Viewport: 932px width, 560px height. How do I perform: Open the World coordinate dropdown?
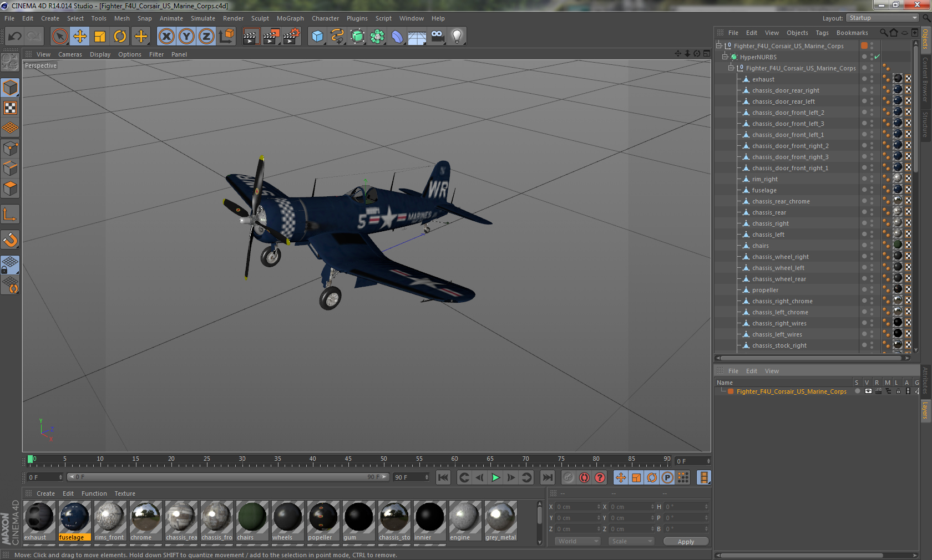pyautogui.click(x=578, y=541)
